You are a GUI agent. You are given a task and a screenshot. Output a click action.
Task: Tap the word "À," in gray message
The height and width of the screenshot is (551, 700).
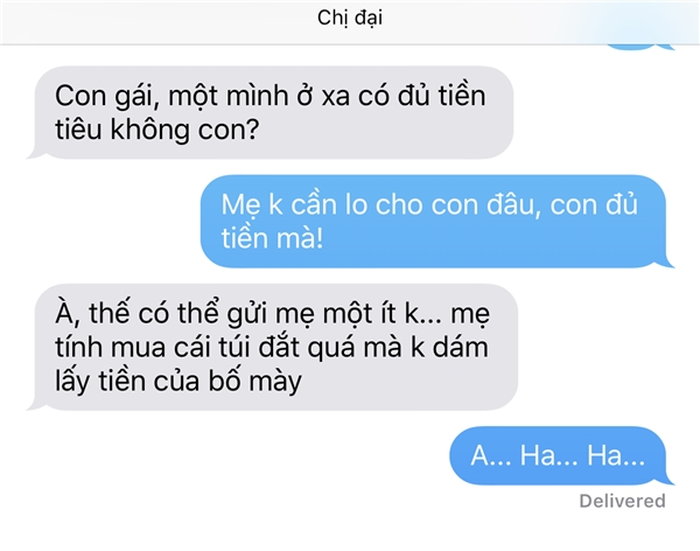tap(67, 314)
